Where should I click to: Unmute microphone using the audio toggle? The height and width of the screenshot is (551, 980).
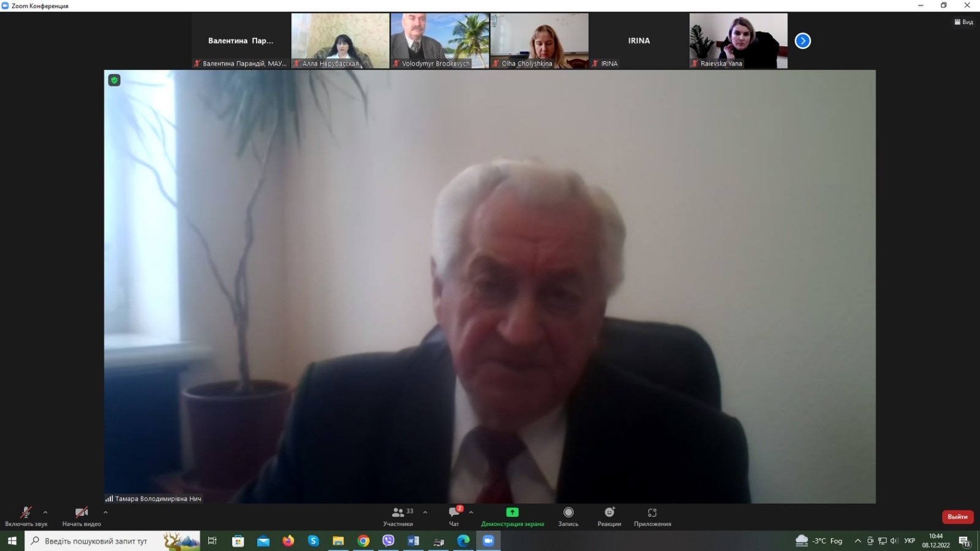26,512
